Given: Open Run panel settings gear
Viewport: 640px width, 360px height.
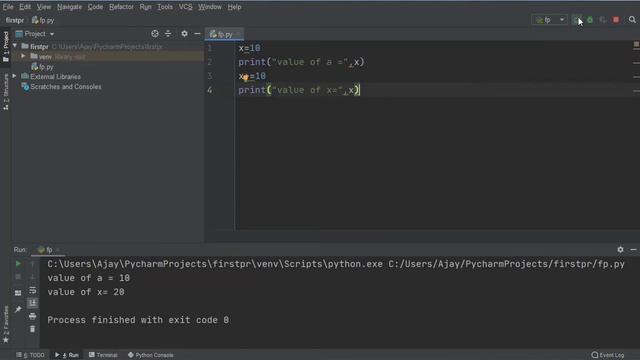Looking at the screenshot, I should tap(620, 249).
